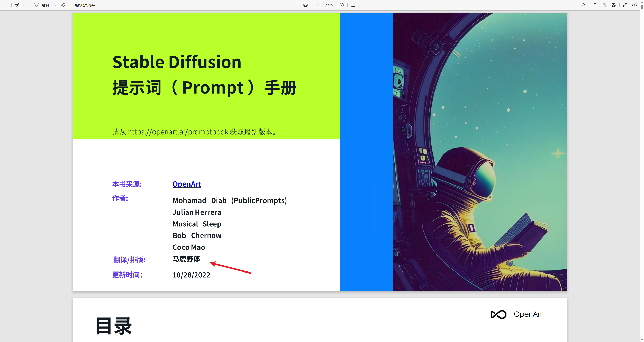
Task: Expand highlighter color options dropdown
Action: pos(24,5)
